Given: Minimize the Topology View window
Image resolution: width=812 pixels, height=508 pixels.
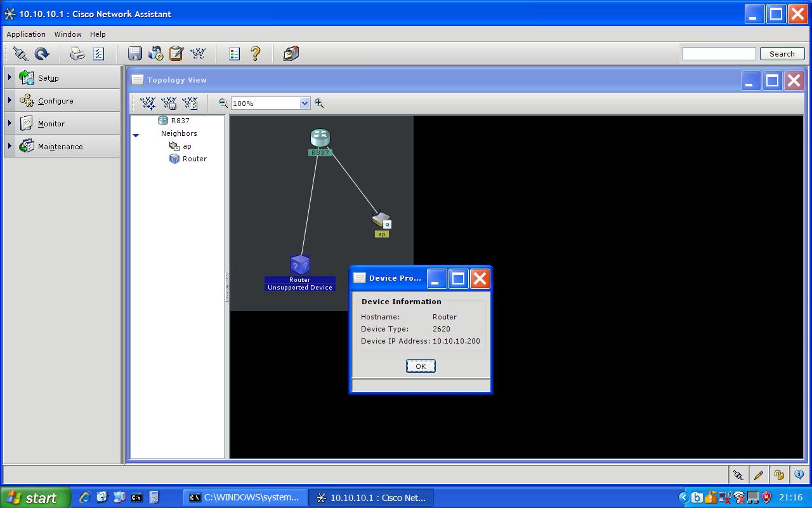Looking at the screenshot, I should (x=751, y=81).
